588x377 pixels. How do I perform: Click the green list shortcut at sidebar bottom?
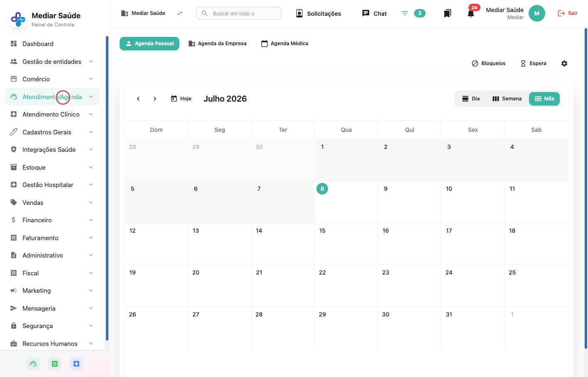55,364
